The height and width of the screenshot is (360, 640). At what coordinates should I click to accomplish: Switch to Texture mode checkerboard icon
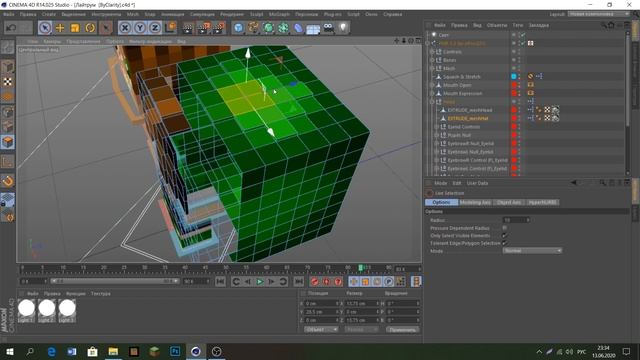tap(8, 82)
